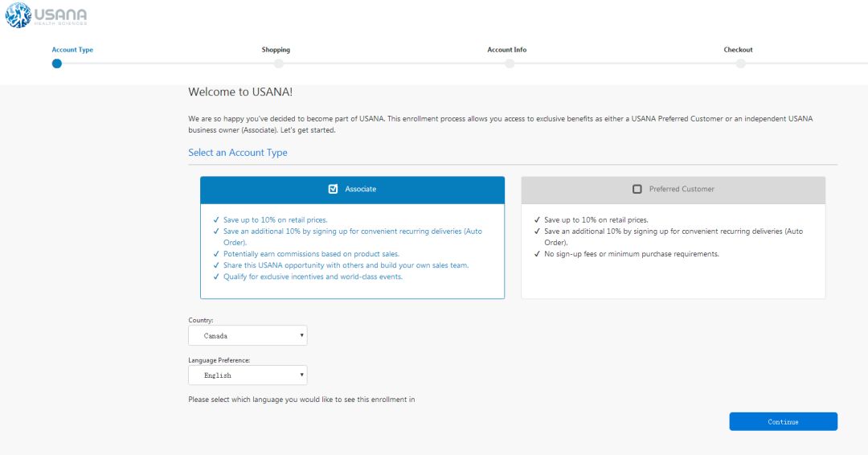Image resolution: width=868 pixels, height=455 pixels.
Task: Uncheck the Associate checkbox
Action: pyautogui.click(x=333, y=189)
